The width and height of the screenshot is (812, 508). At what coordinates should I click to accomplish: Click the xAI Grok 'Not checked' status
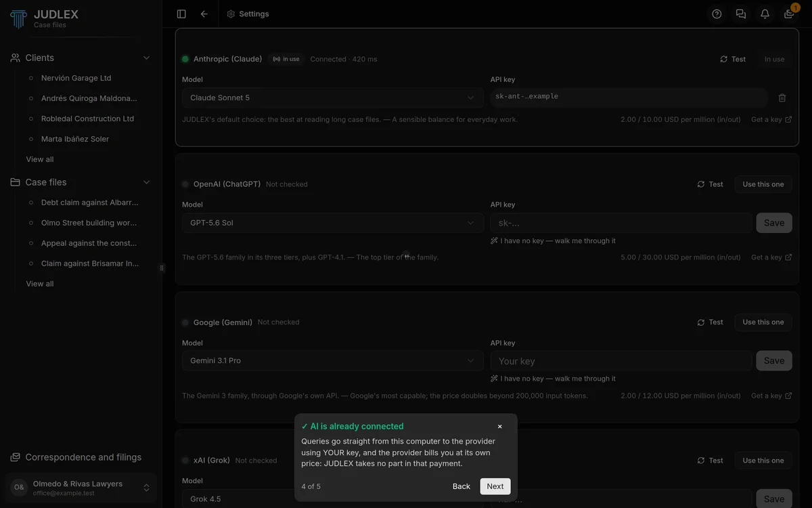[x=256, y=461]
